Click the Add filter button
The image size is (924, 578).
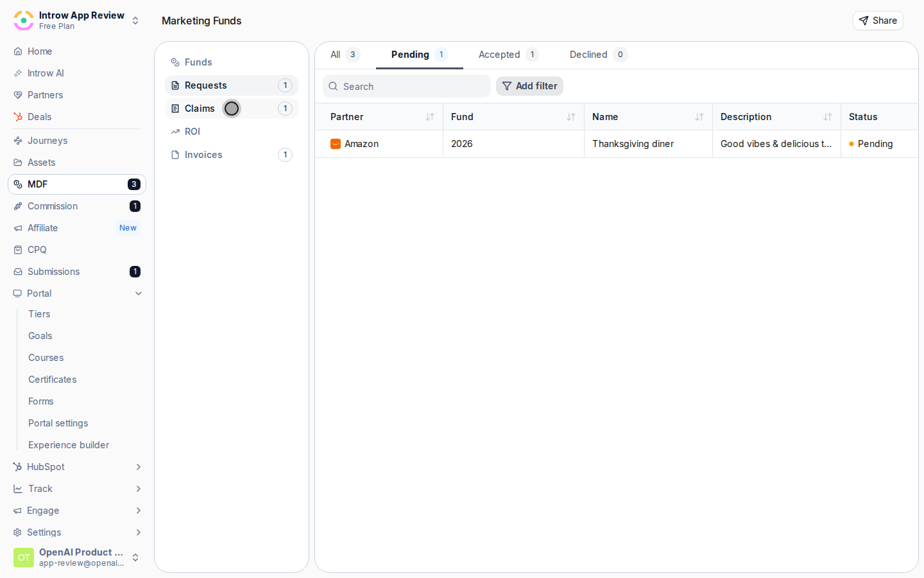[529, 86]
